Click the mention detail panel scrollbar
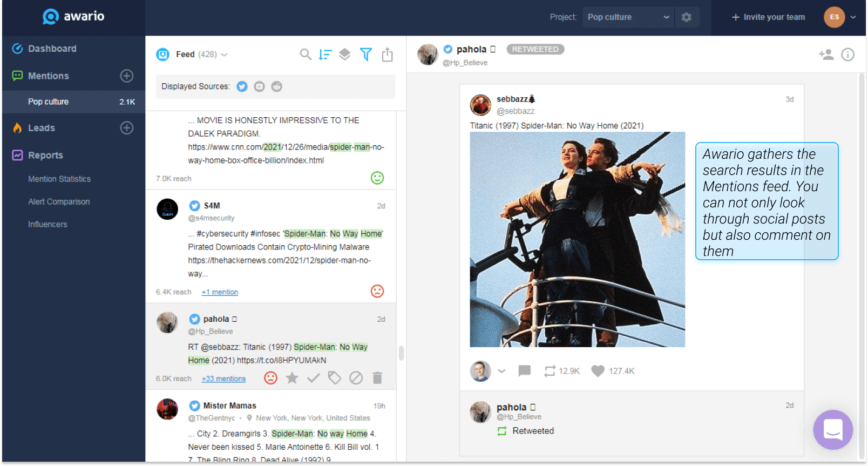 [862, 266]
